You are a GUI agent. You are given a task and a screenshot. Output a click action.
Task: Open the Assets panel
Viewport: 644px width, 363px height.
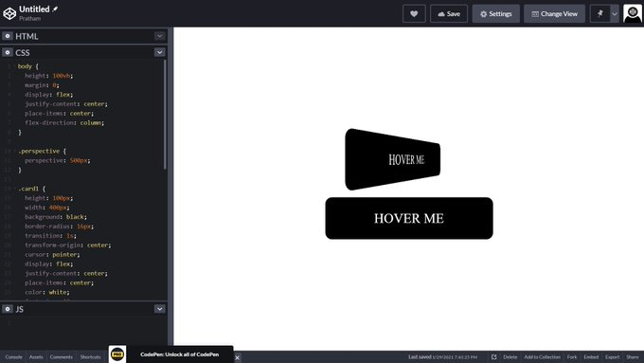36,356
